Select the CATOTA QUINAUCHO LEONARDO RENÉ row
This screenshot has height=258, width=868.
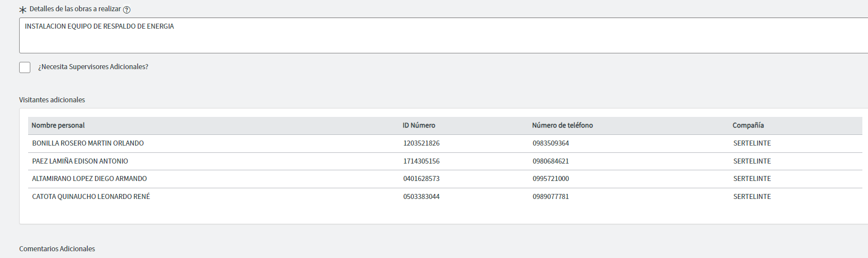tap(445, 197)
